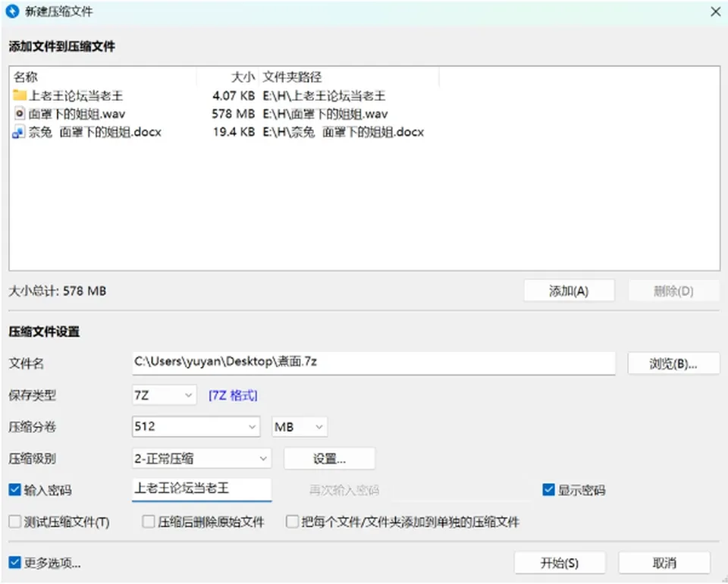
Task: Select the 面罩下的姐姐.wav audio file icon
Action: click(20, 114)
